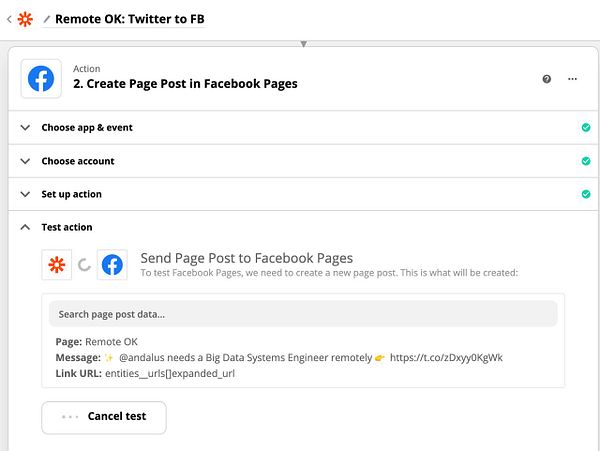The height and width of the screenshot is (451, 600).
Task: Click the Cancel test button
Action: (x=104, y=417)
